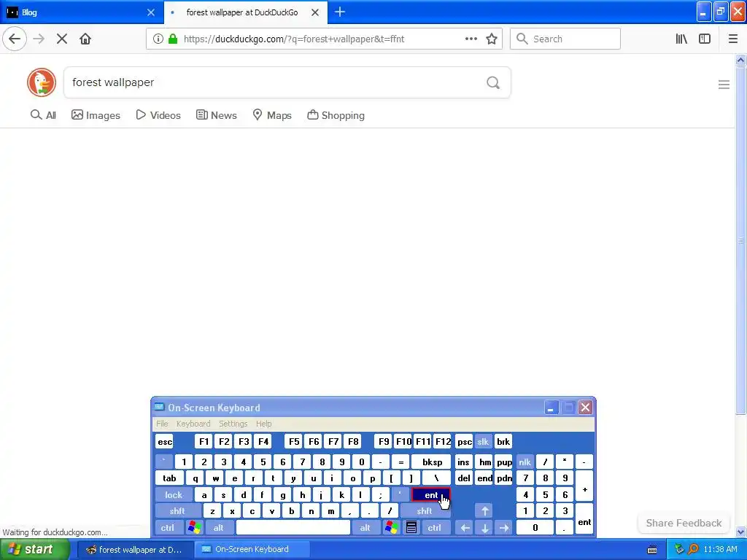747x560 pixels.
Task: Click the page scrollbar up arrow
Action: tap(740, 61)
